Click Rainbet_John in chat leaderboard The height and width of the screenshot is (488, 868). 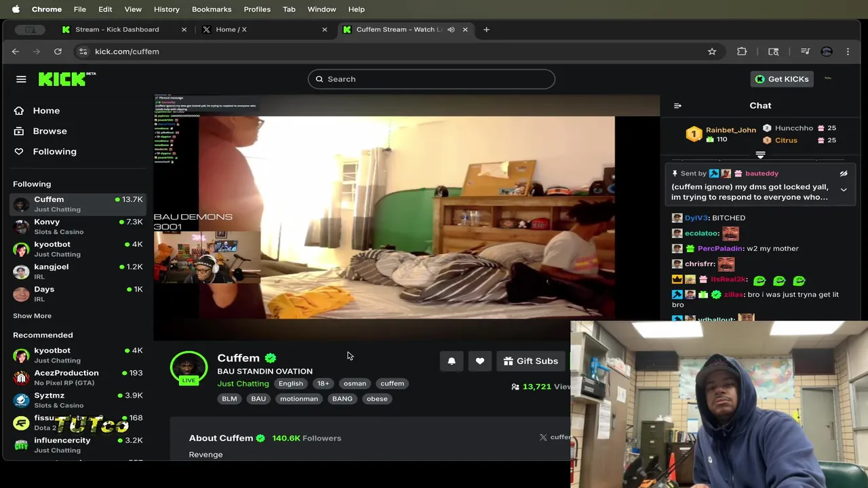coord(730,130)
